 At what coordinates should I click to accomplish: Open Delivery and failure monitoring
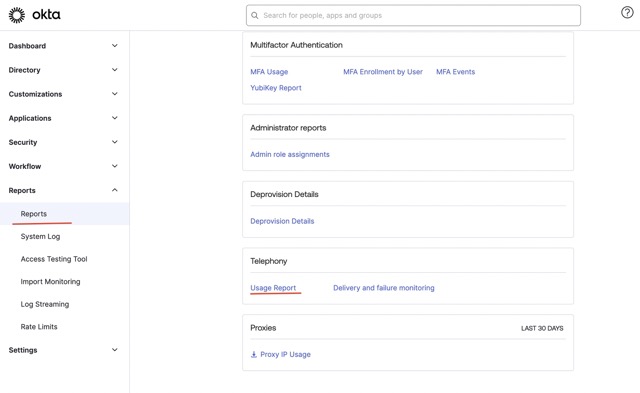pos(384,288)
